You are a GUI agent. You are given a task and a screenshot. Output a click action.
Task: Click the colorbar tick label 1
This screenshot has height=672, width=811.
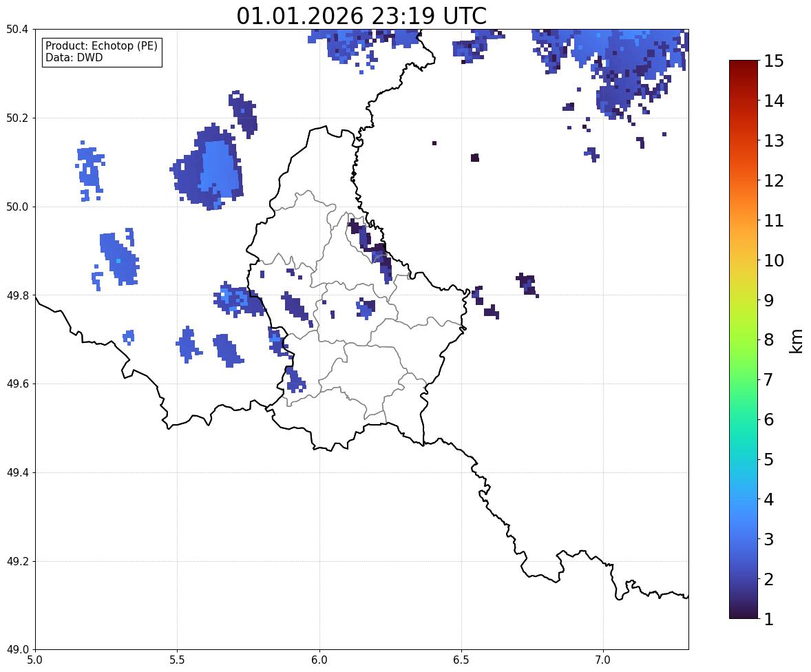[x=769, y=619]
